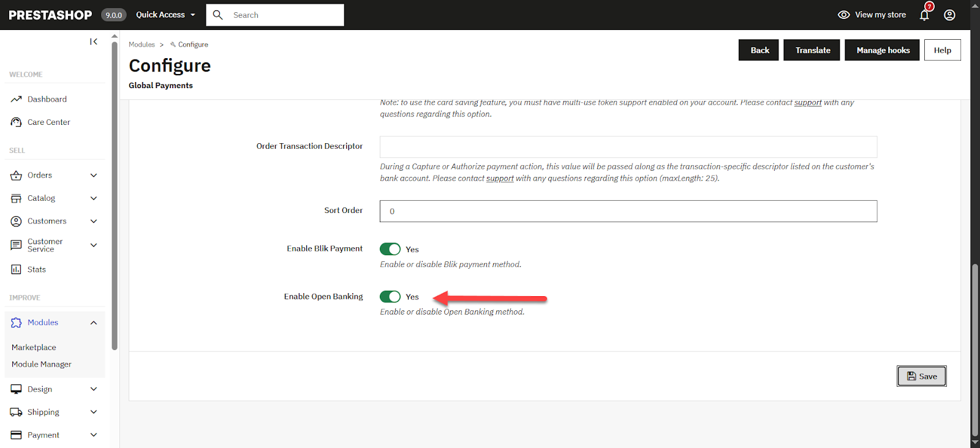The width and height of the screenshot is (980, 448).
Task: Expand the Shipping submenu chevron
Action: [x=94, y=413]
